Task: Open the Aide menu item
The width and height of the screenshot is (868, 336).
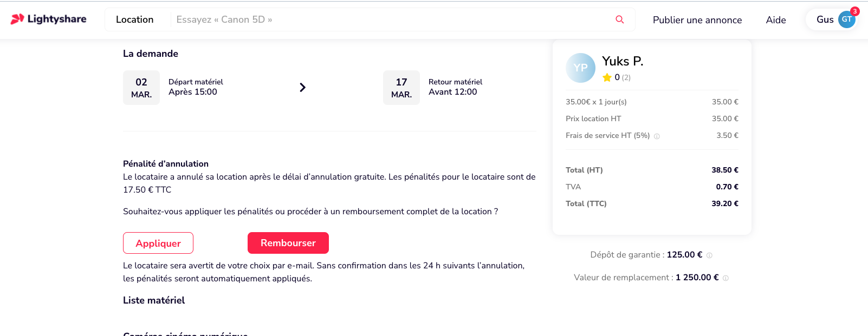Action: point(776,20)
